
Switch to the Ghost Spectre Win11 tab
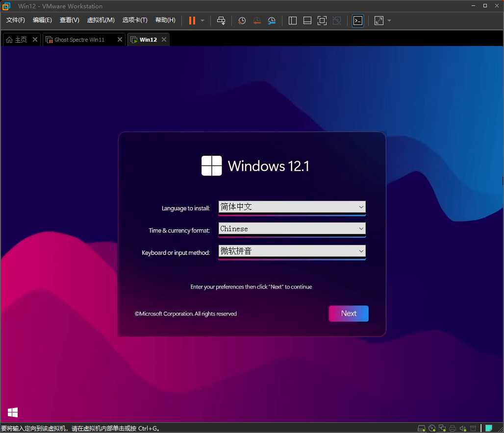coord(79,40)
